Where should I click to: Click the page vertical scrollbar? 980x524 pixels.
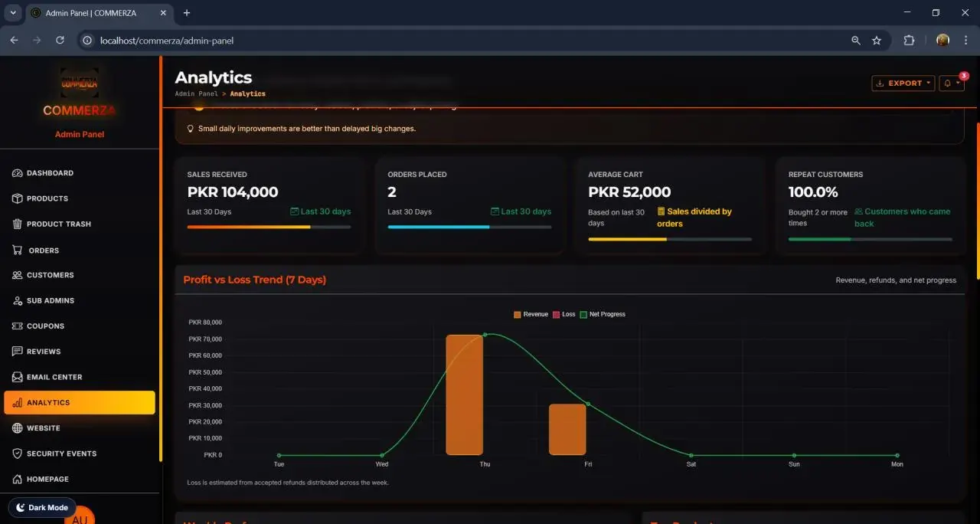point(977,199)
